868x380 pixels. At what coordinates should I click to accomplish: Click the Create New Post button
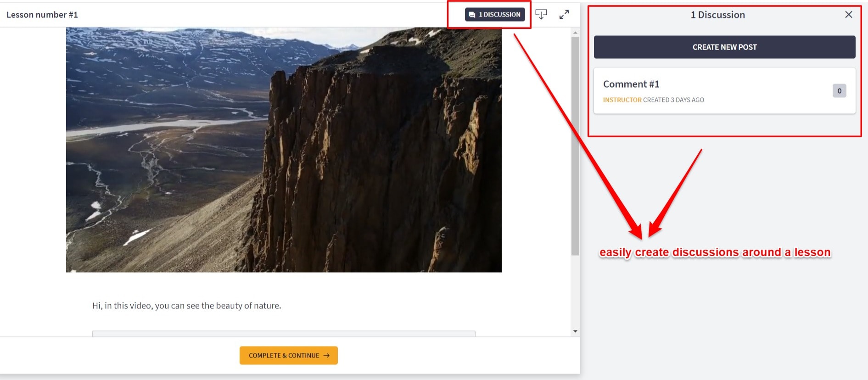pyautogui.click(x=724, y=47)
